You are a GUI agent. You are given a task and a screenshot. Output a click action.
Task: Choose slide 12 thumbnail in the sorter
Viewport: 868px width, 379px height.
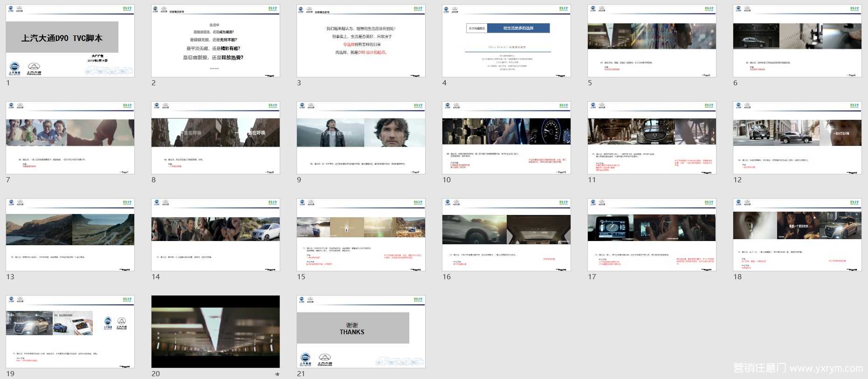[x=798, y=138]
